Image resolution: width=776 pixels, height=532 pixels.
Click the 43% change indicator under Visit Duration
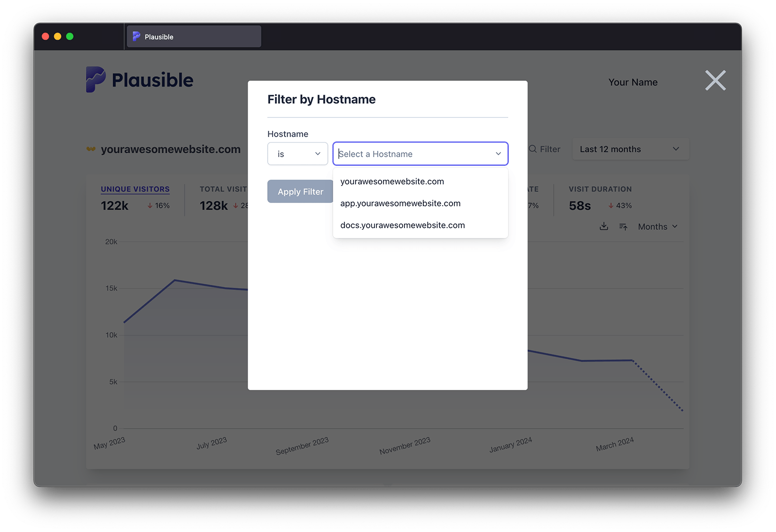(x=620, y=206)
